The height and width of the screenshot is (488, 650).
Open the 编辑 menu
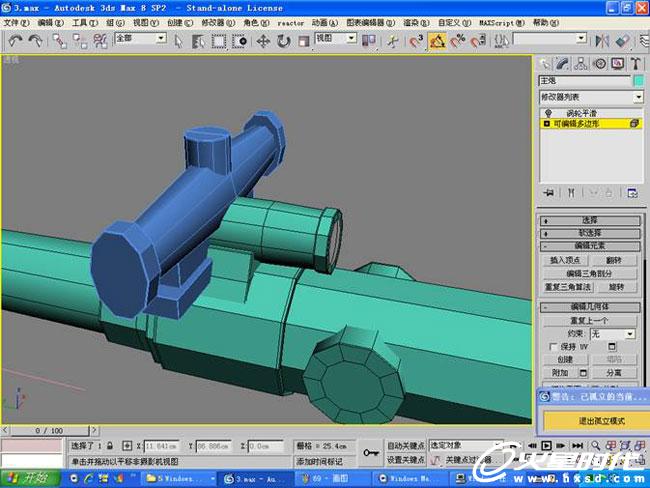coord(51,23)
